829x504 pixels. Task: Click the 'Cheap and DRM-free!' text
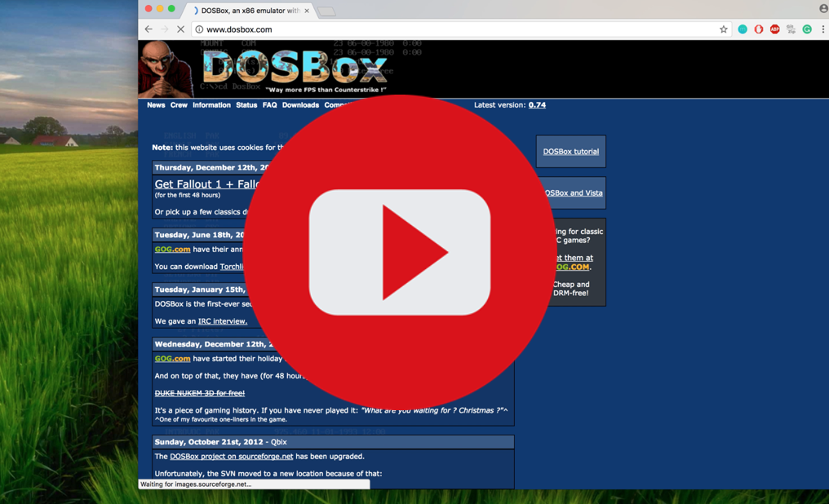click(571, 289)
